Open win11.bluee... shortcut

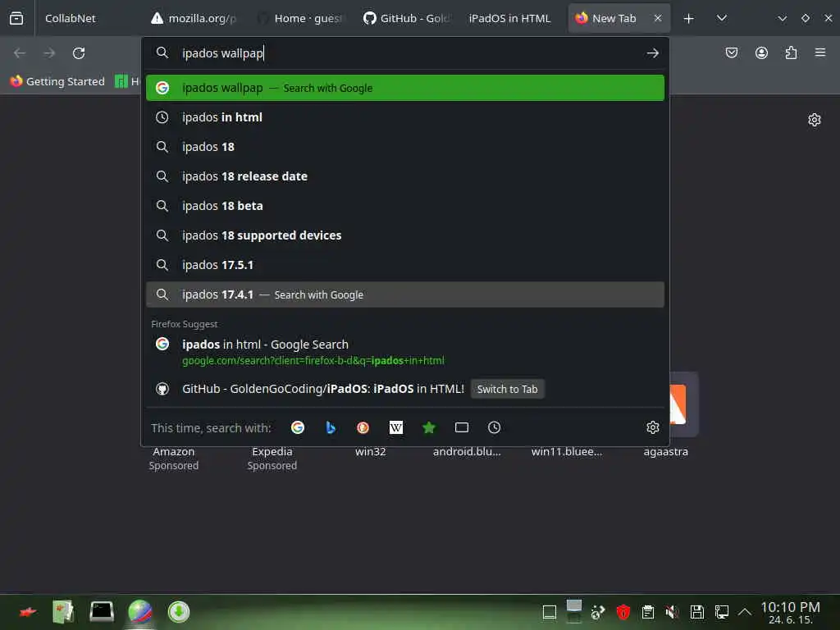pos(567,452)
